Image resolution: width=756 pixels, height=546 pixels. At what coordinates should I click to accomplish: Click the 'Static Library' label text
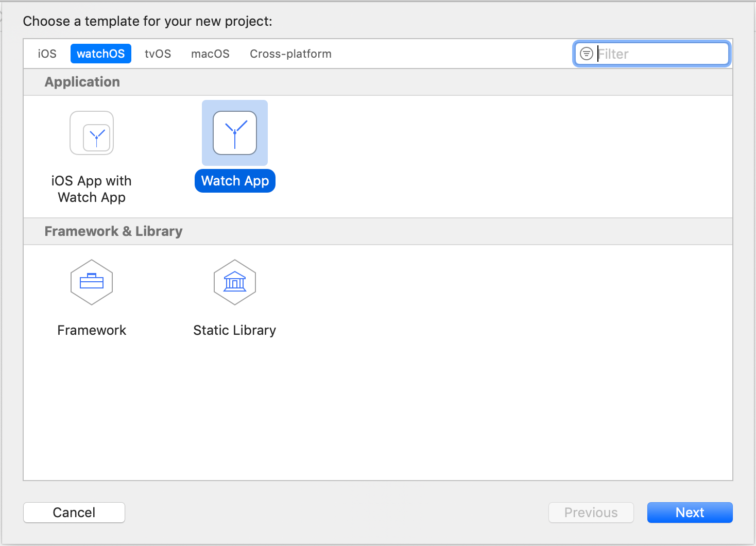point(235,330)
